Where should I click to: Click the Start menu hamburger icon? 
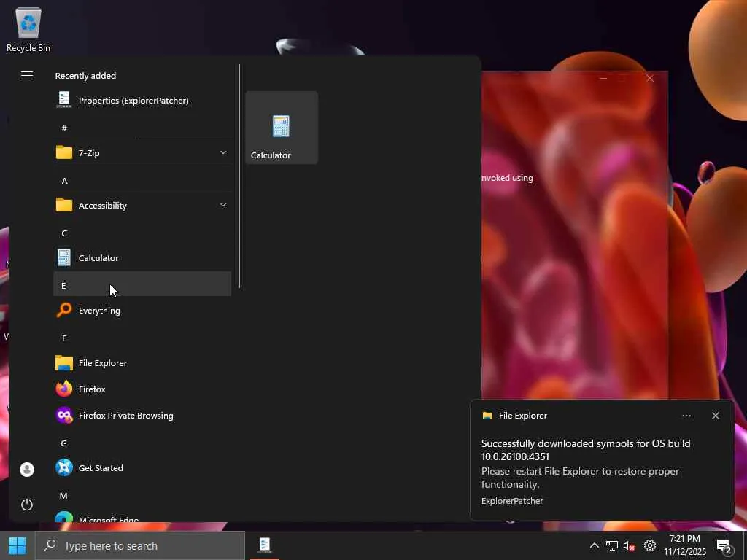(x=27, y=76)
